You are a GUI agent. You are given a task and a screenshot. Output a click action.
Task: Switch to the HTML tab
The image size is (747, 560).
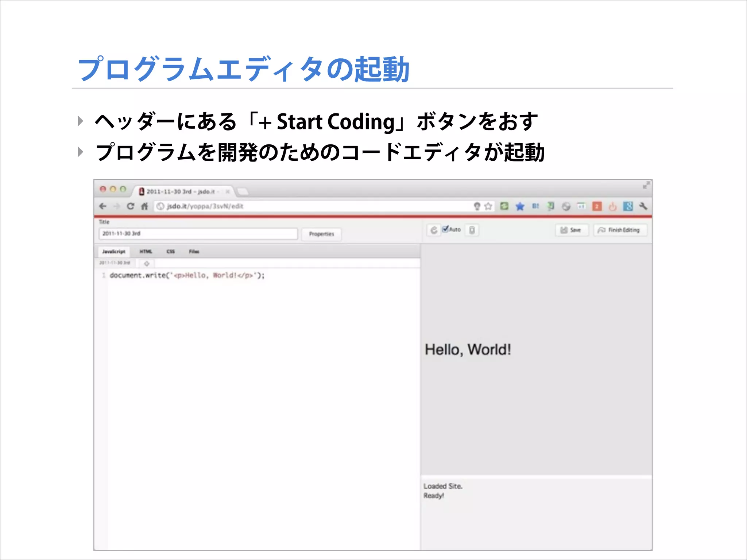146,252
